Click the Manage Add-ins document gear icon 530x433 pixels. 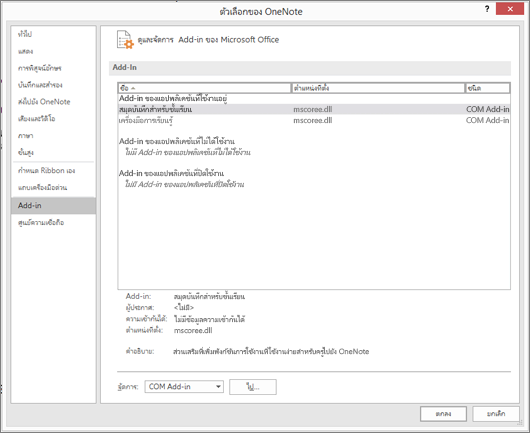(x=125, y=40)
